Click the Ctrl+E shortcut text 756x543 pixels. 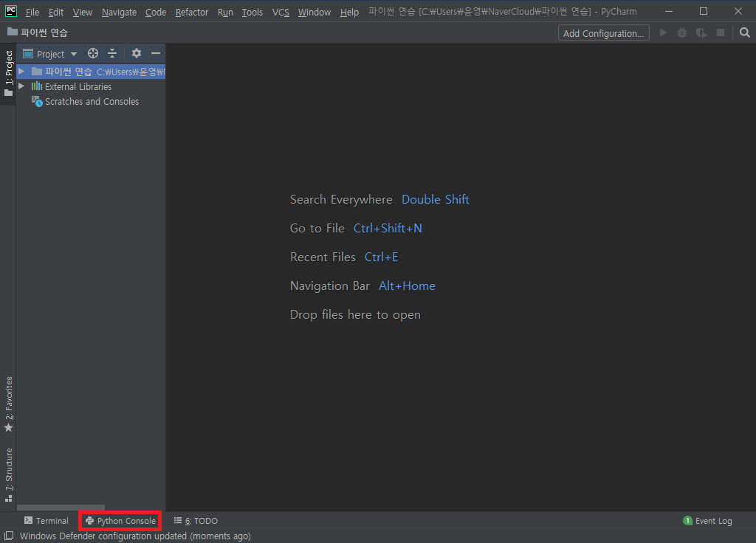coord(381,257)
